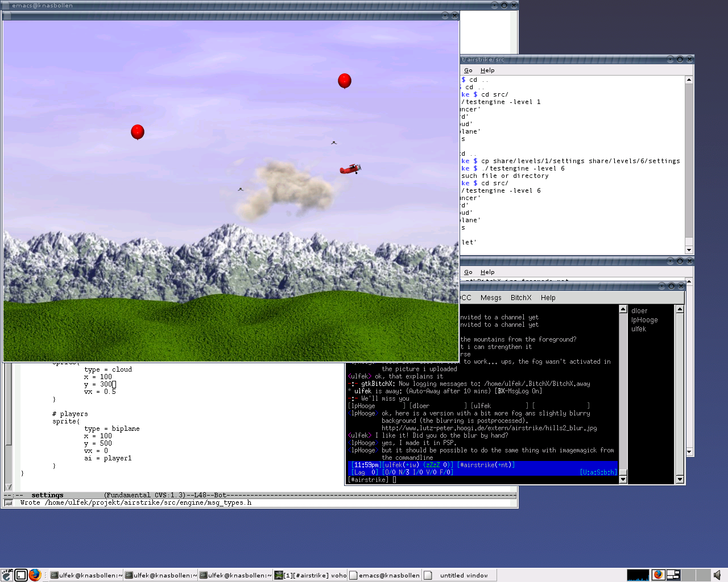Image resolution: width=728 pixels, height=582 pixels.
Task: Open the terminal launcher icon in taskbar
Action: (x=21, y=575)
